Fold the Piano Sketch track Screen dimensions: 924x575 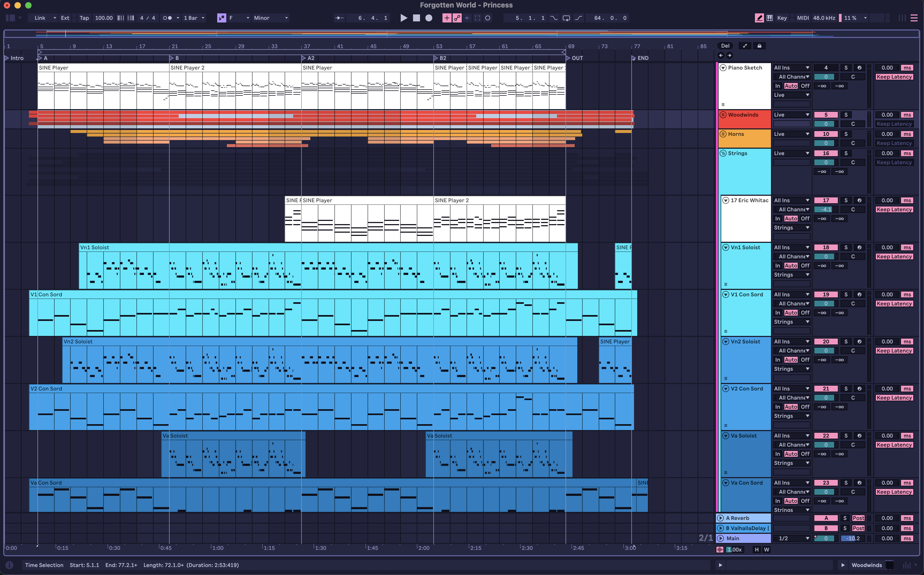point(723,68)
